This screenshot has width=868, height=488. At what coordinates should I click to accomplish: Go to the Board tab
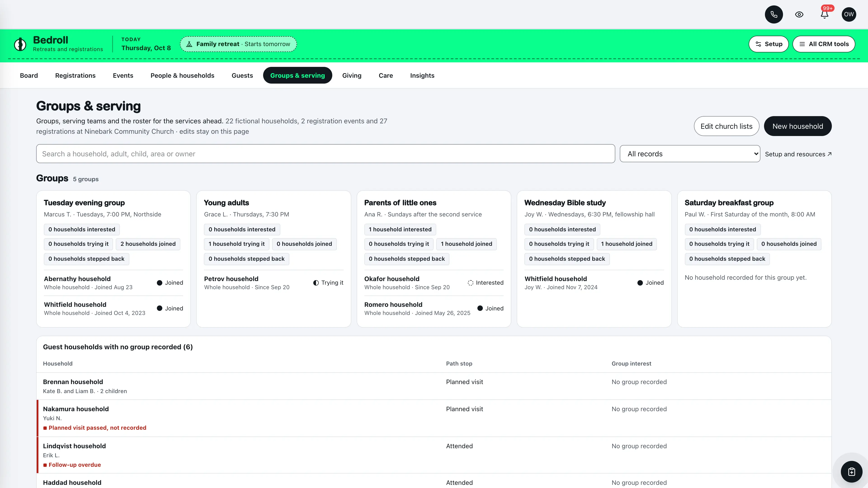click(29, 75)
